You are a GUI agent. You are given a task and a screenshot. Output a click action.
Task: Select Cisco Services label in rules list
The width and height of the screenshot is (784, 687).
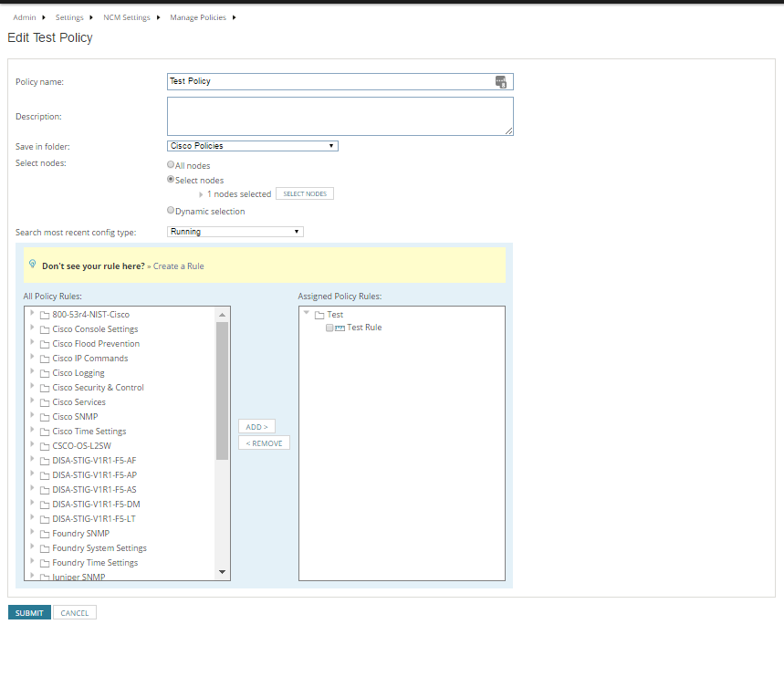point(79,402)
